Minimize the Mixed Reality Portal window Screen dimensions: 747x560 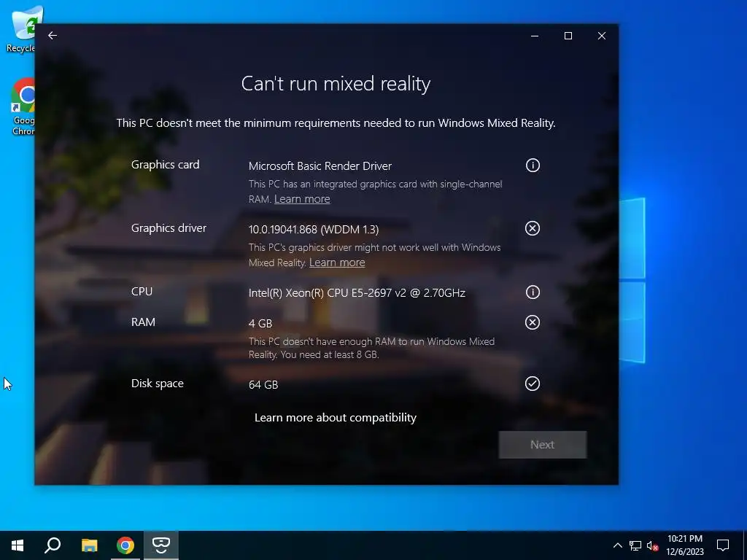535,36
